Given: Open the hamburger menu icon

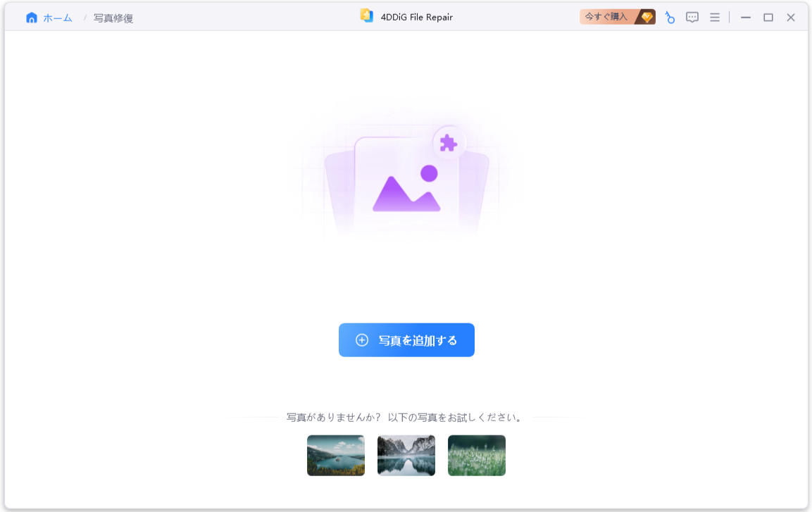Looking at the screenshot, I should pos(714,17).
